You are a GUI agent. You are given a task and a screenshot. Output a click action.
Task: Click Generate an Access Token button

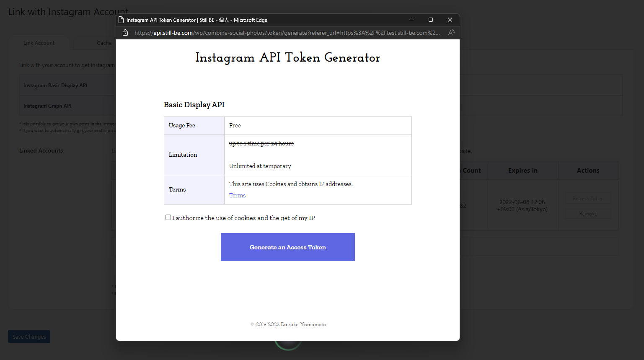point(288,247)
